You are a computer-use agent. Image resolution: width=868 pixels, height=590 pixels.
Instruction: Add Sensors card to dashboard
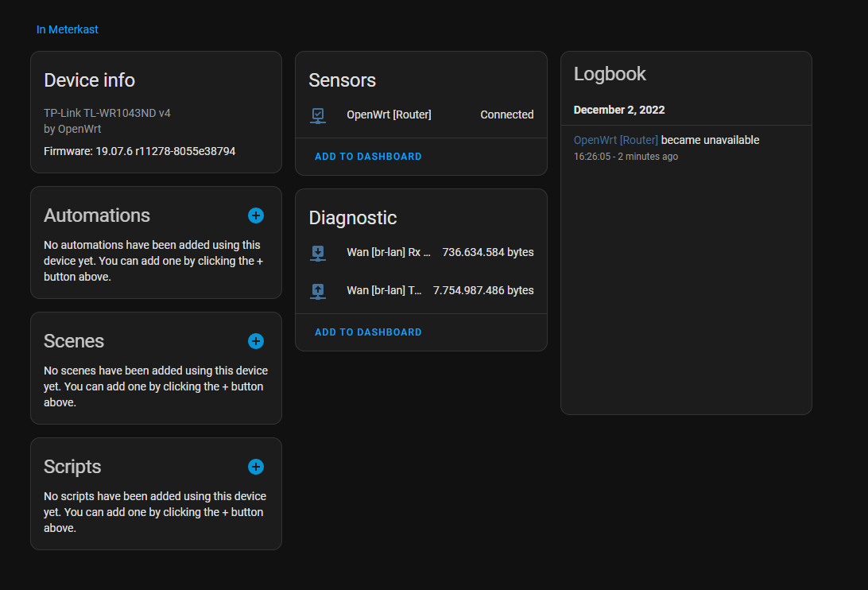click(x=368, y=157)
